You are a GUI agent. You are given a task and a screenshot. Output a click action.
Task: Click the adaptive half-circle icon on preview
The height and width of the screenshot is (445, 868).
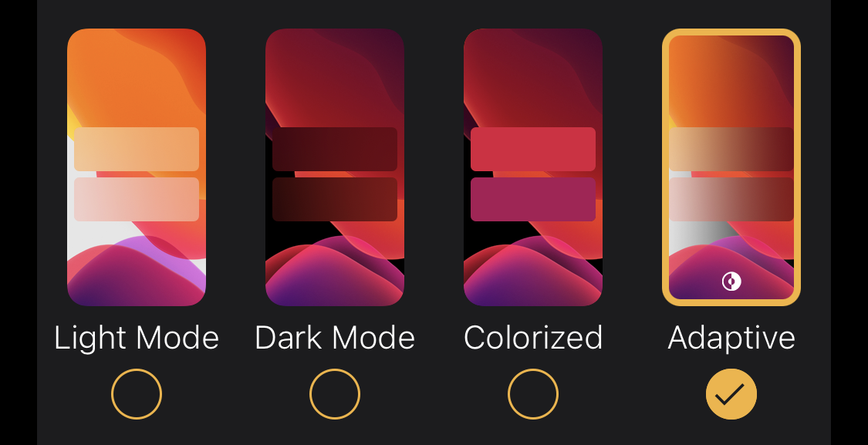[731, 281]
